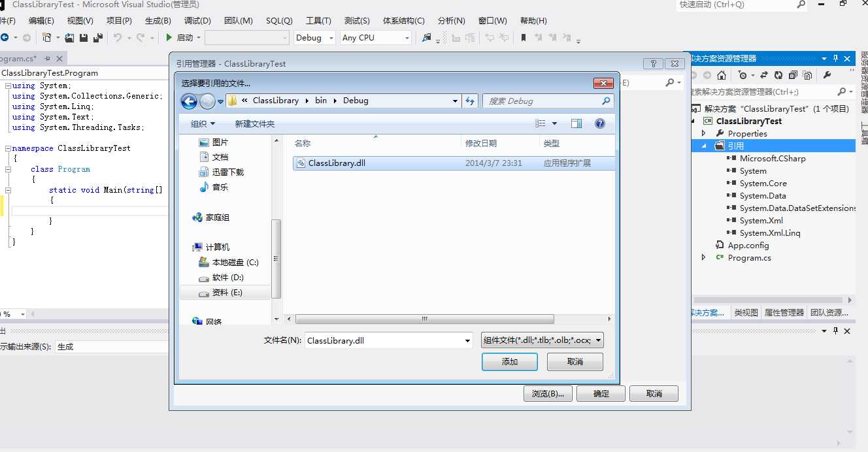Open the 生成(B) menu

pos(158,20)
